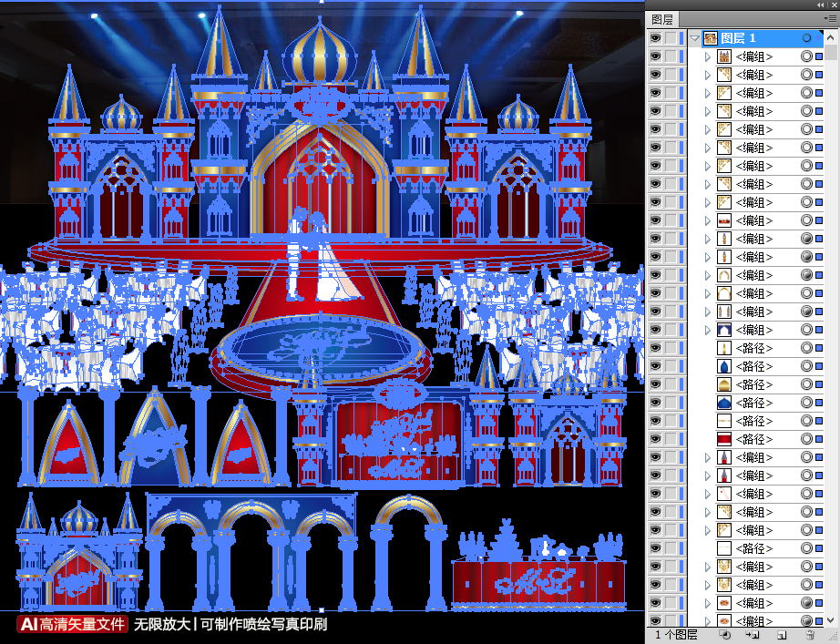Click selection square of blue onion dome 路径
This screenshot has height=644, width=840.
tap(818, 403)
